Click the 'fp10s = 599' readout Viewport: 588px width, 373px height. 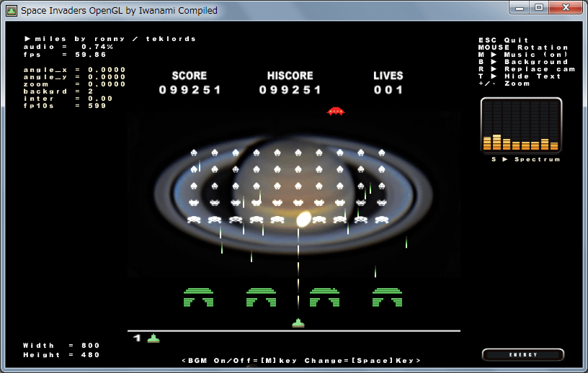(x=65, y=106)
